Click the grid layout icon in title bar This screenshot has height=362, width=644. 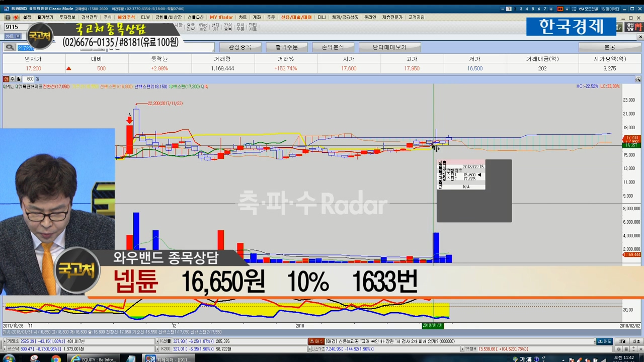(574, 9)
